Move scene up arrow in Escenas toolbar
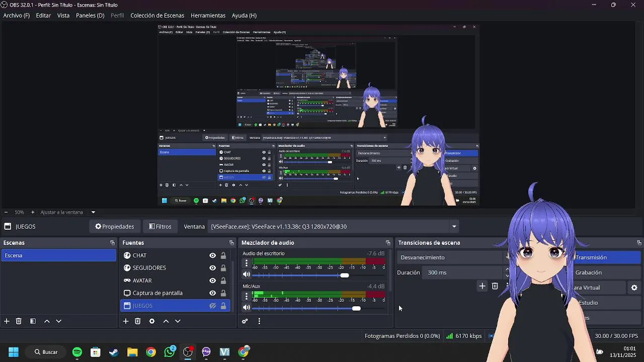Viewport: 644px width, 362px height. pyautogui.click(x=47, y=321)
